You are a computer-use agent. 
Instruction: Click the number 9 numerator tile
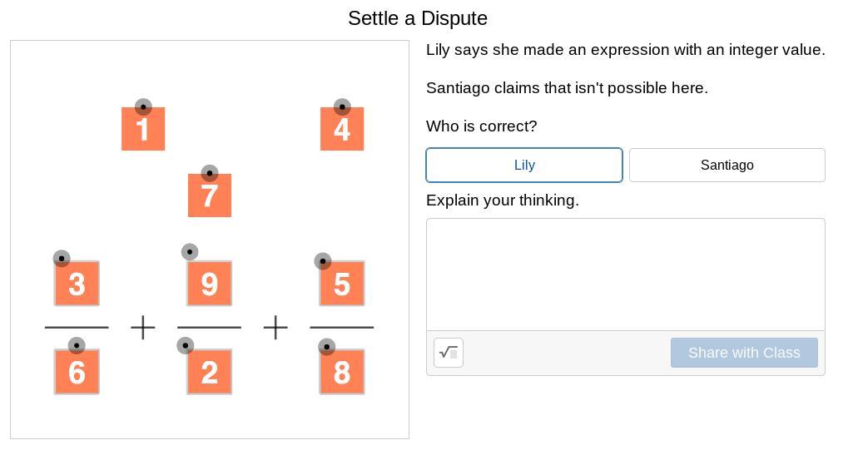210,284
